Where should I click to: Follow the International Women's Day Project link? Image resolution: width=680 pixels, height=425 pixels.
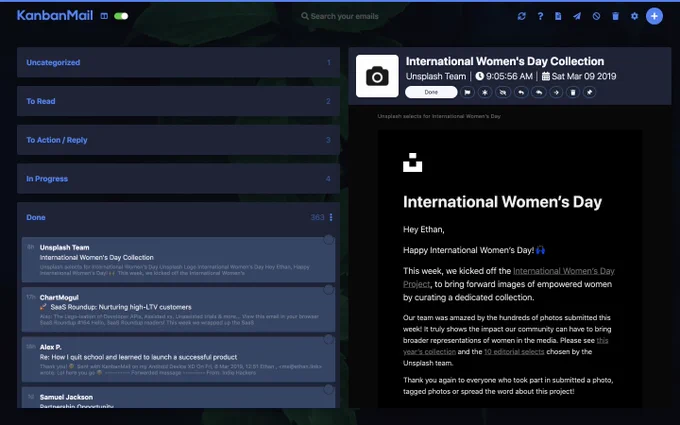tap(564, 271)
